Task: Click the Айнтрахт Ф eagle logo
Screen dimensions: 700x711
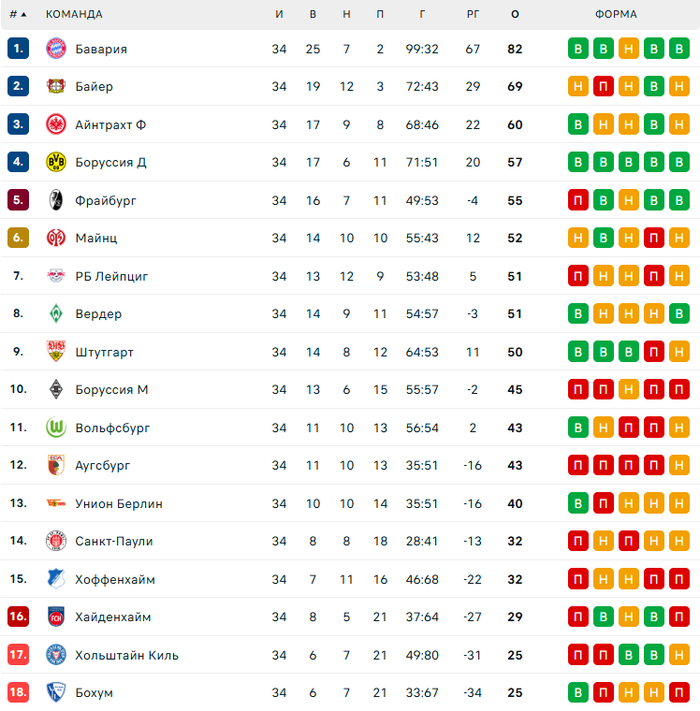Action: (x=55, y=125)
